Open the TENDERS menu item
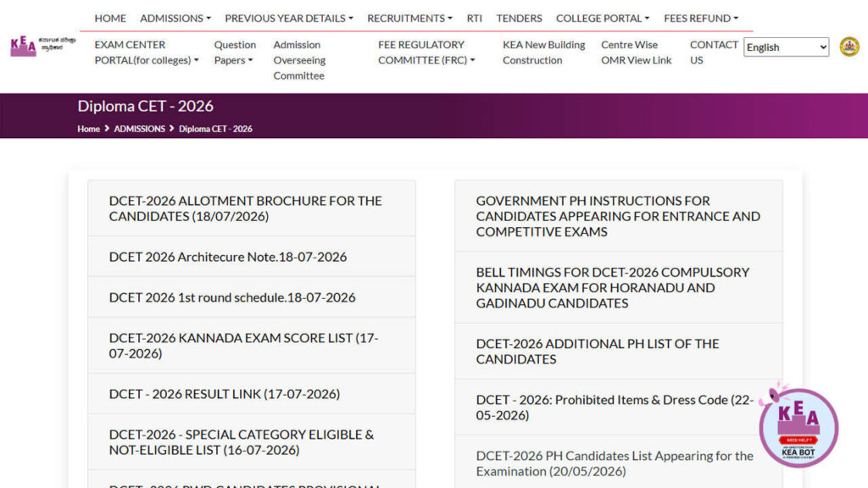 point(519,19)
